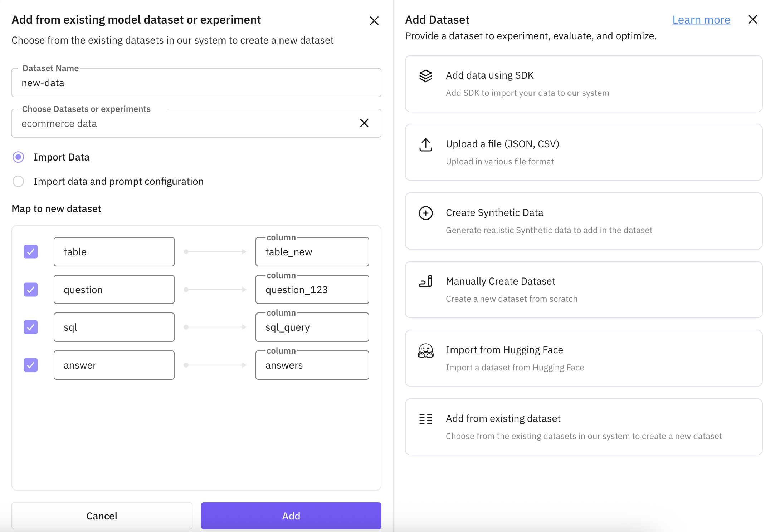Select Import data and prompt configuration option
Image resolution: width=770 pixels, height=532 pixels.
point(18,182)
